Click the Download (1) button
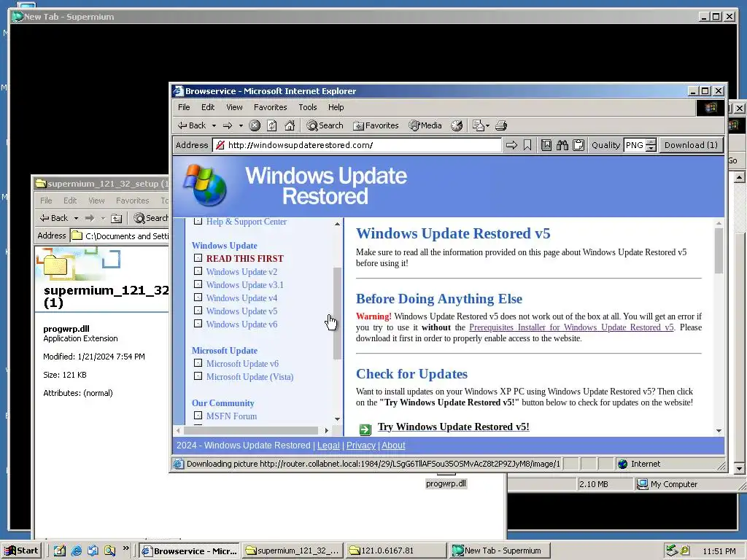The image size is (747, 560). [691, 145]
